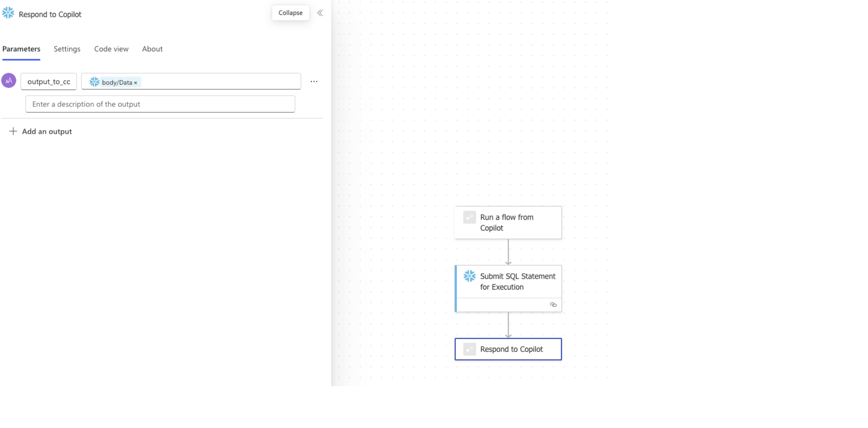Screen dimensions: 868x428
Task: Click the connection link icon on Submit SQL node
Action: point(553,305)
